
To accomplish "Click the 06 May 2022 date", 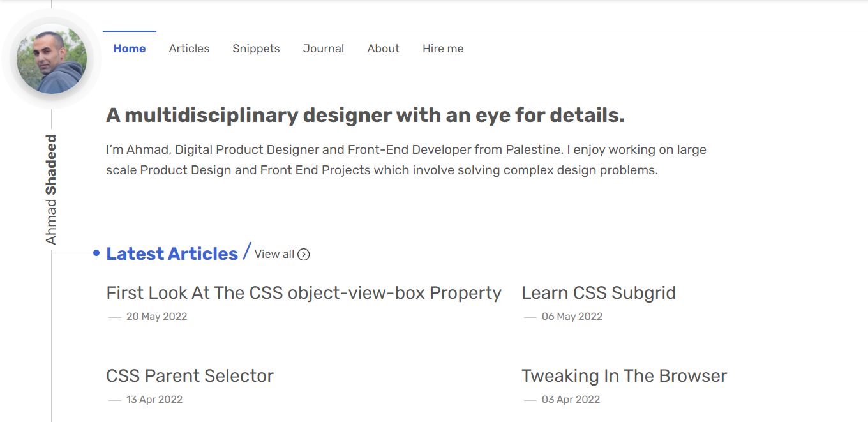I will 572,317.
